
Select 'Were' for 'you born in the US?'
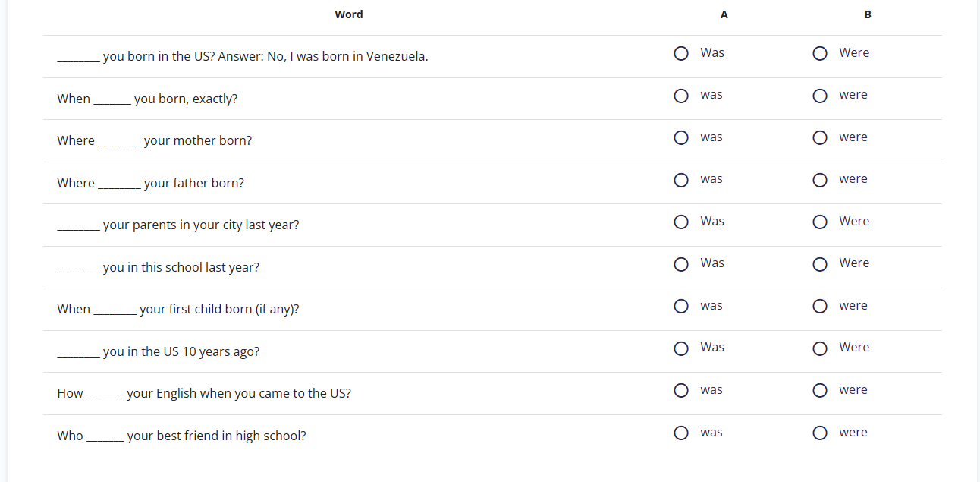[x=820, y=53]
